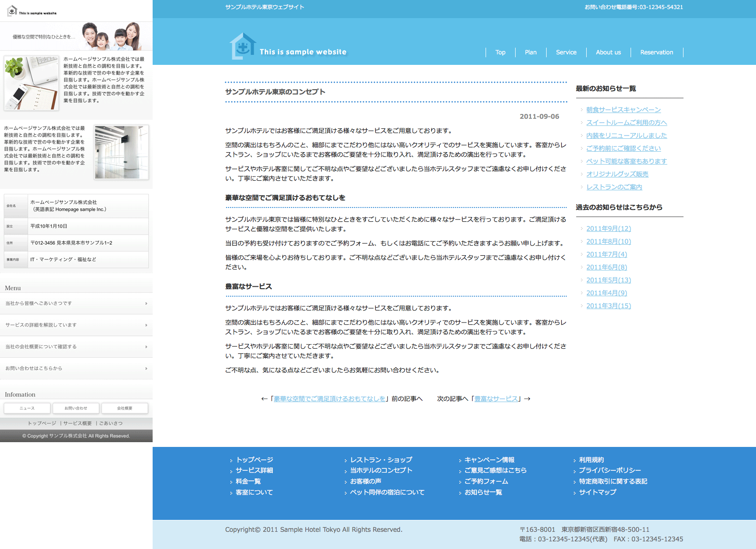Click footer link プライバシーポリシー
This screenshot has height=549, width=756.
[610, 470]
